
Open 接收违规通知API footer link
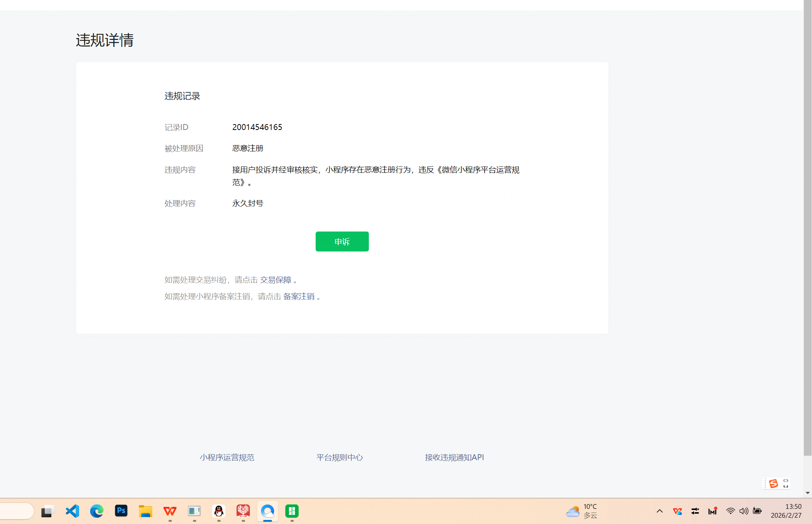[454, 458]
